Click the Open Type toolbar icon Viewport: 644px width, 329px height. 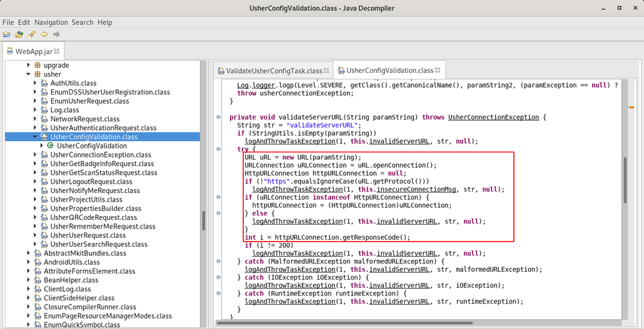19,34
